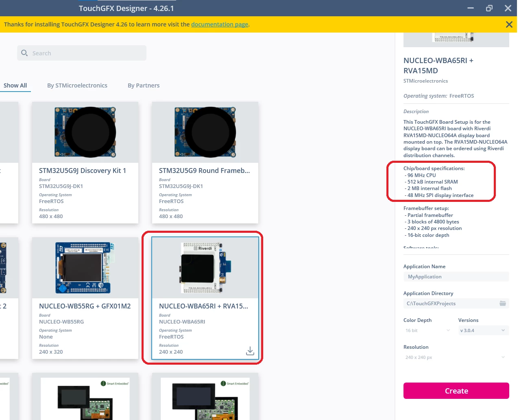Click Operating system: FreeRTOS in details panel
The height and width of the screenshot is (420, 519).
(x=438, y=96)
